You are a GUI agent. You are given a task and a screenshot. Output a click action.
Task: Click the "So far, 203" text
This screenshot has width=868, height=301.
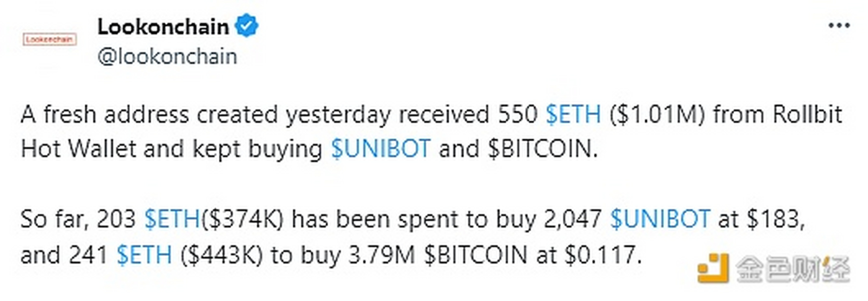[78, 219]
